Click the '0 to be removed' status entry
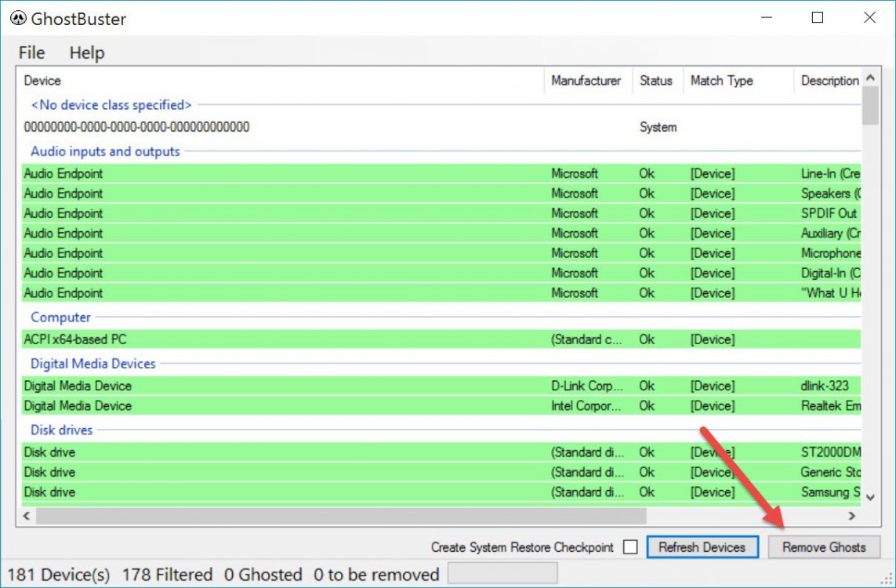Viewport: 896px width, 588px height. (376, 575)
